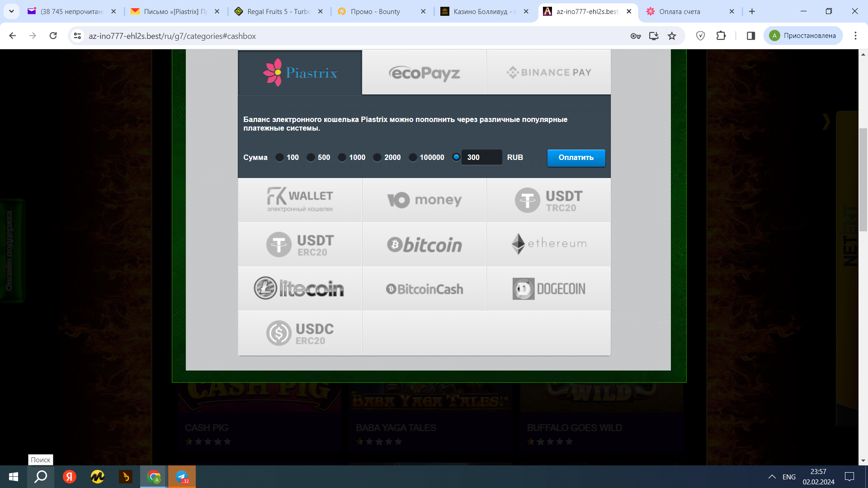868x488 pixels.
Task: Click the custom amount input field
Action: tap(481, 157)
